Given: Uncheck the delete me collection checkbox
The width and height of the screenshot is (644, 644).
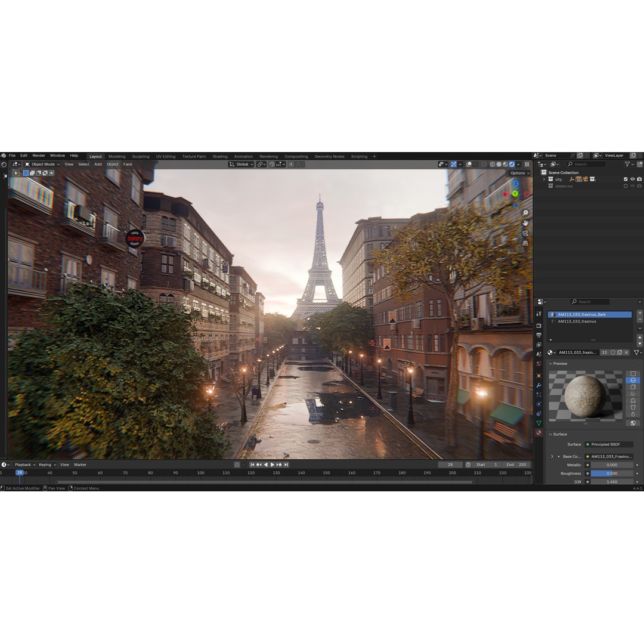Looking at the screenshot, I should (626, 185).
